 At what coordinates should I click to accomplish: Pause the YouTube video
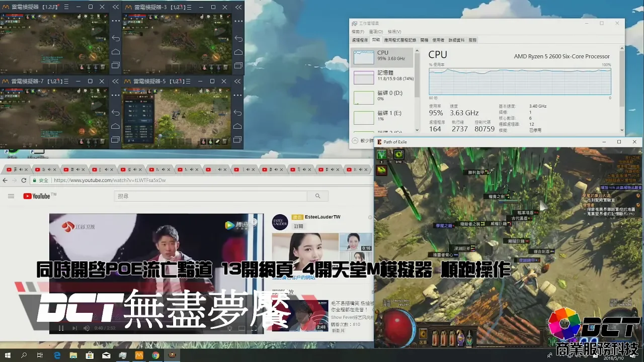coord(61,328)
